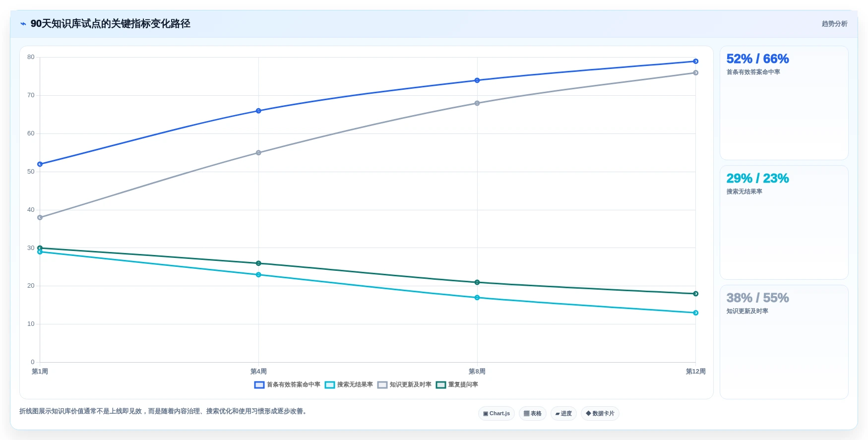Click the chart title 90天知识库试点的关键指标变化路径

[x=111, y=24]
